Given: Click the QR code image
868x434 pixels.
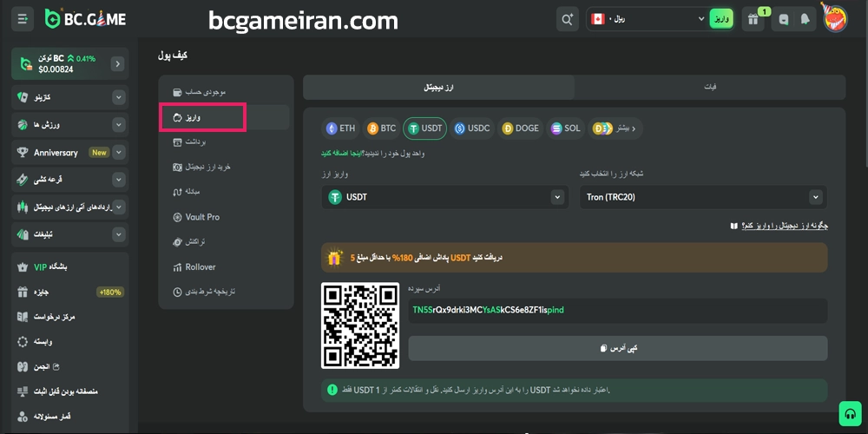Looking at the screenshot, I should coord(360,325).
